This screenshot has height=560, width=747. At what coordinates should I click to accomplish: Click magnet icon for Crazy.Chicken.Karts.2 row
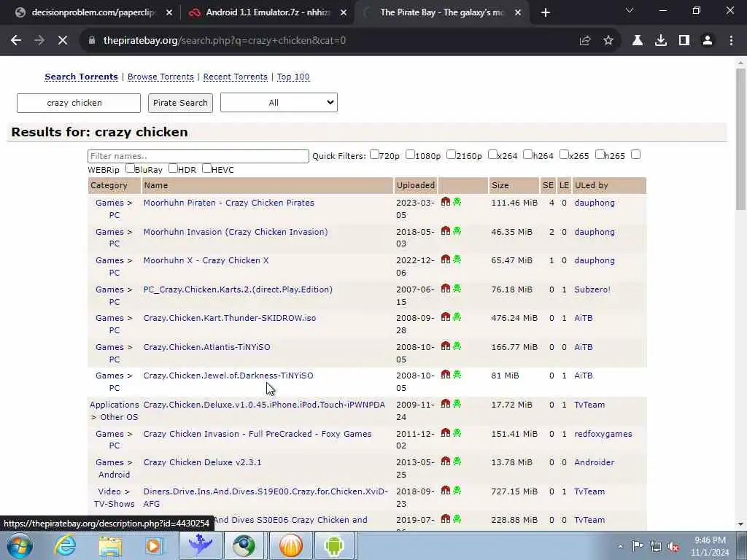pyautogui.click(x=446, y=288)
